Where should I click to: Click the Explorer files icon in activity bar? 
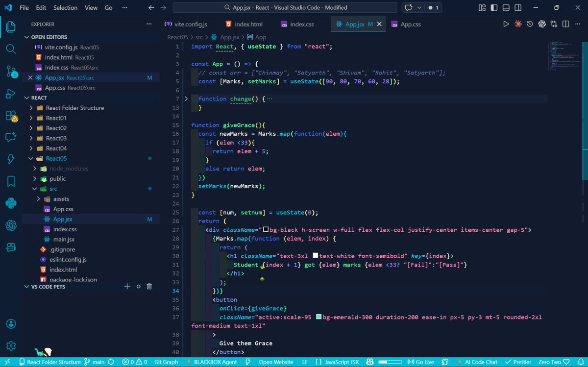pyautogui.click(x=11, y=27)
